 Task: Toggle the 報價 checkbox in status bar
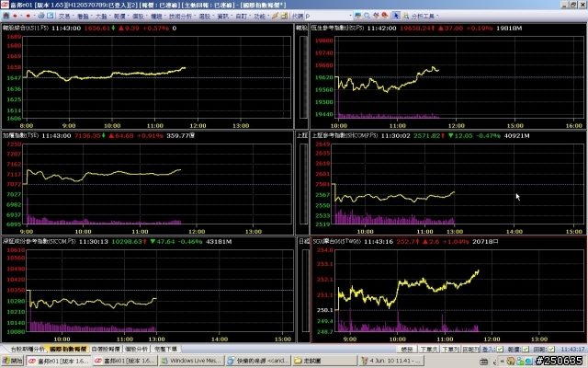[526, 350]
